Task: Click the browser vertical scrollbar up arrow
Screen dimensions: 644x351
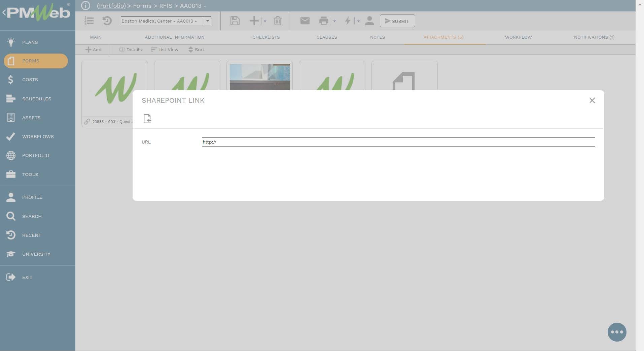Action: pos(640,4)
